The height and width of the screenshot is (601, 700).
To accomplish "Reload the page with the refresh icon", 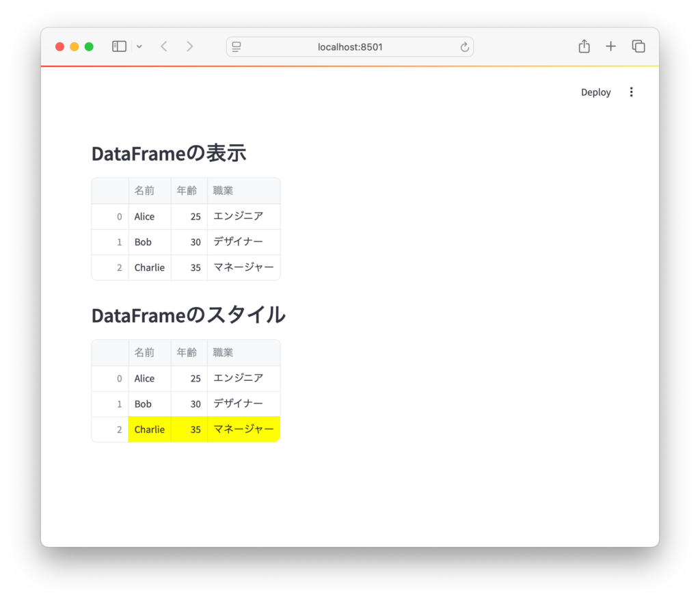I will click(464, 47).
